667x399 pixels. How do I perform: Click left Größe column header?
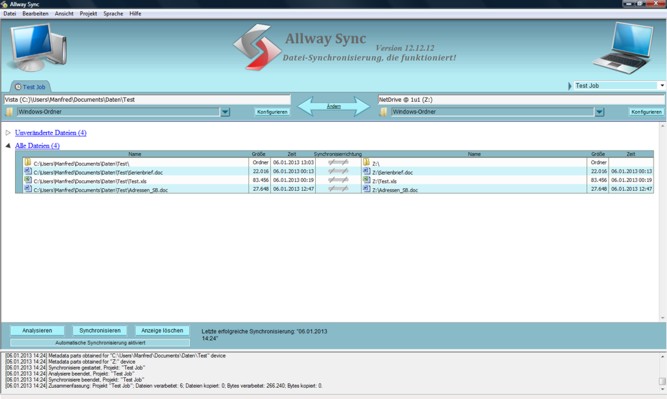258,154
